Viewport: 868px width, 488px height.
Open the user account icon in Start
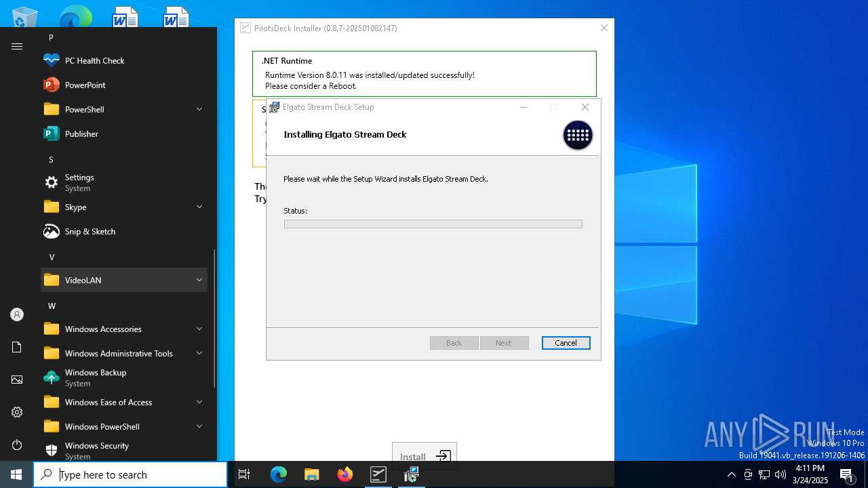[17, 314]
